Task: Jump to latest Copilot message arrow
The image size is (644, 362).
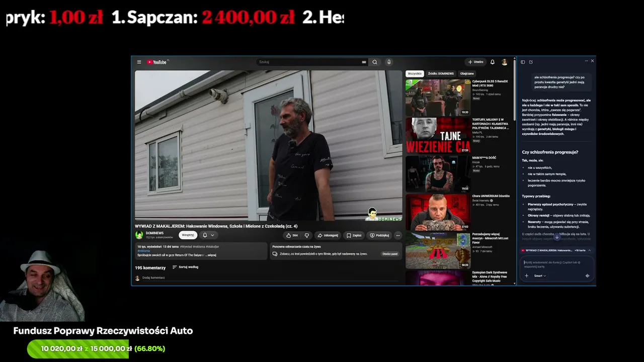Action: (556, 237)
